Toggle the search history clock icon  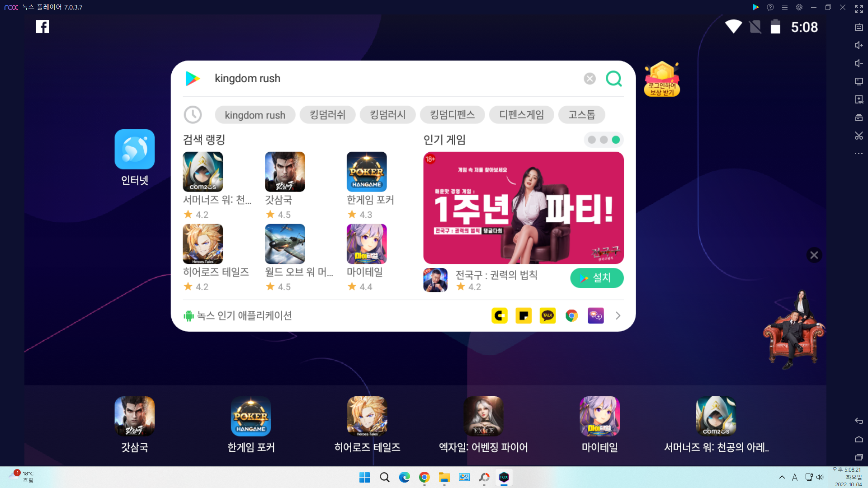pos(193,114)
